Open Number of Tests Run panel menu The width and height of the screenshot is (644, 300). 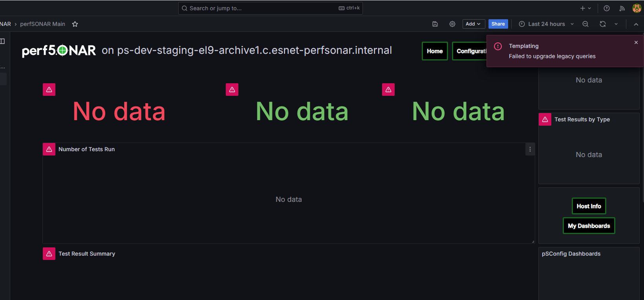pyautogui.click(x=530, y=149)
